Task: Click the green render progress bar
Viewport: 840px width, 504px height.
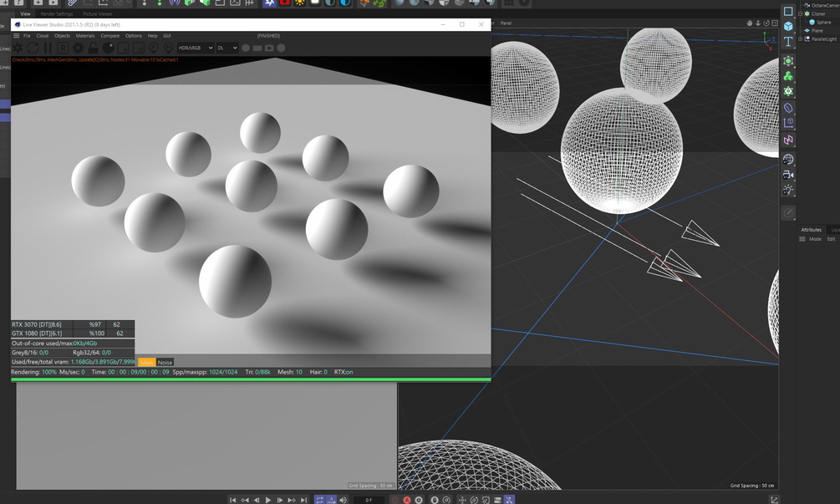Action: point(251,379)
